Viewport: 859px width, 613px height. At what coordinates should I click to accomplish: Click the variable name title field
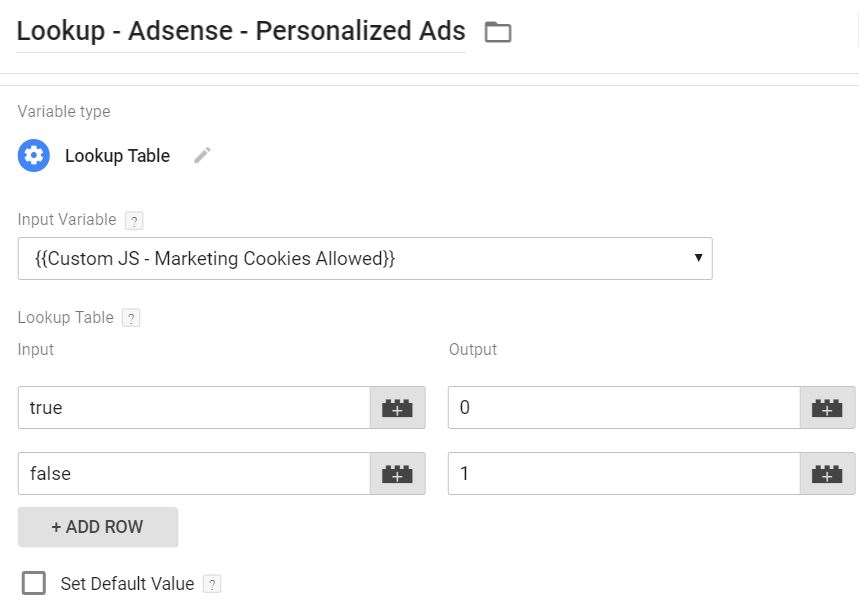tap(240, 31)
